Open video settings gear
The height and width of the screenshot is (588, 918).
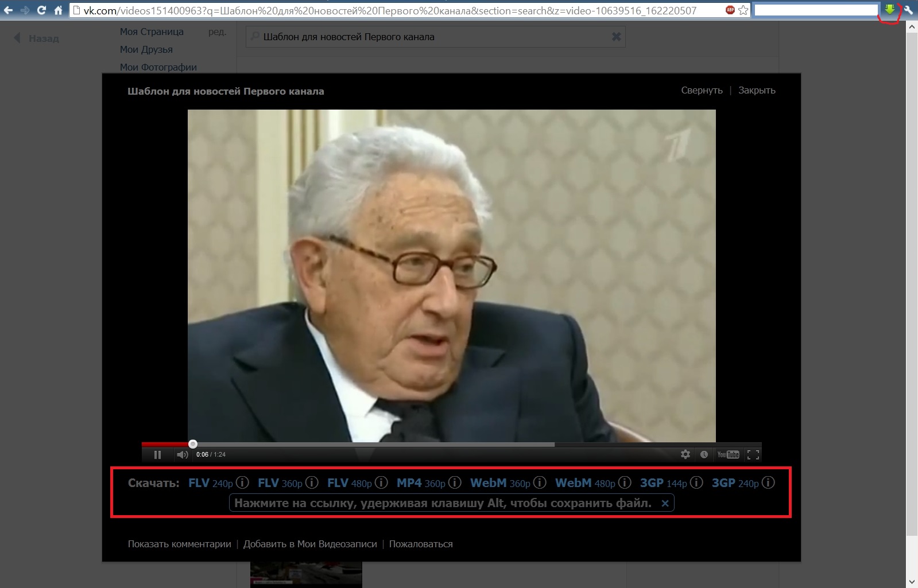(685, 454)
